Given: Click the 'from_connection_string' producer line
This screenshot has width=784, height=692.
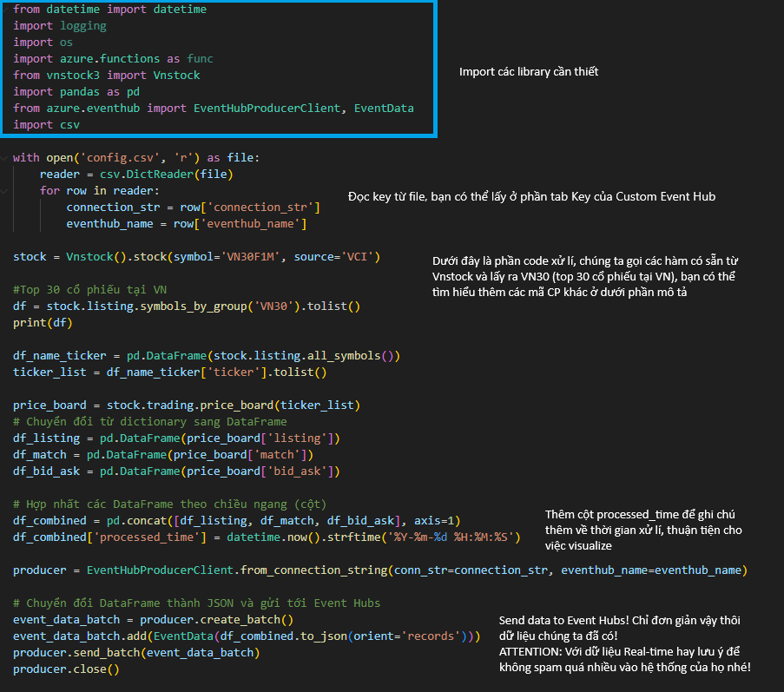Looking at the screenshot, I should tap(380, 570).
